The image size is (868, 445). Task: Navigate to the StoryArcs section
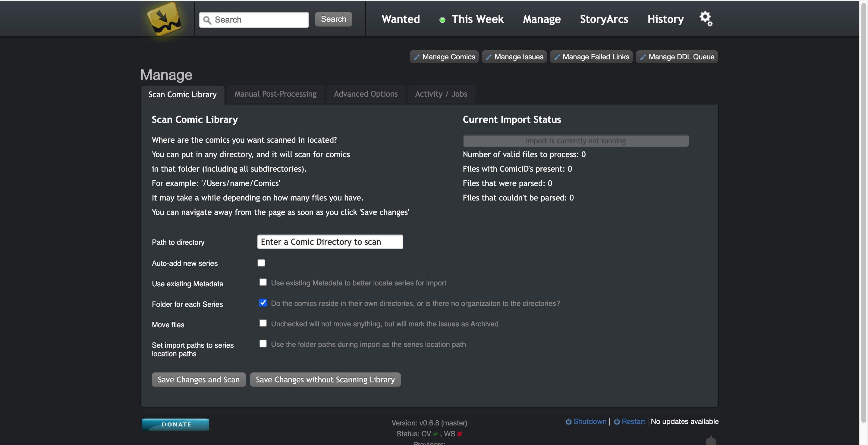[x=604, y=19]
